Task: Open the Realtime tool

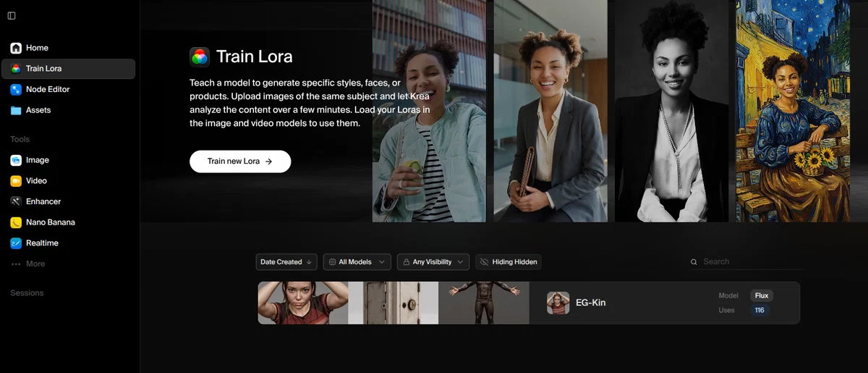Action: pos(68,243)
